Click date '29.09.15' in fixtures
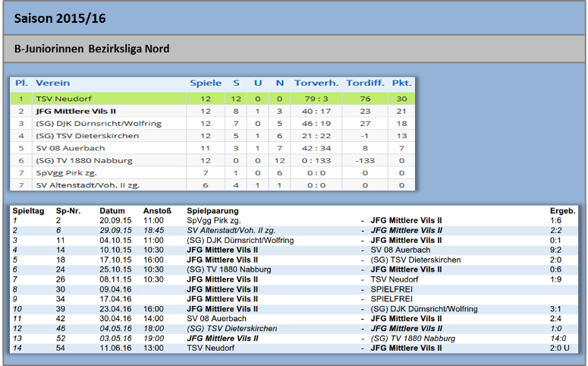Viewport: 588px width, 366px height. point(115,231)
